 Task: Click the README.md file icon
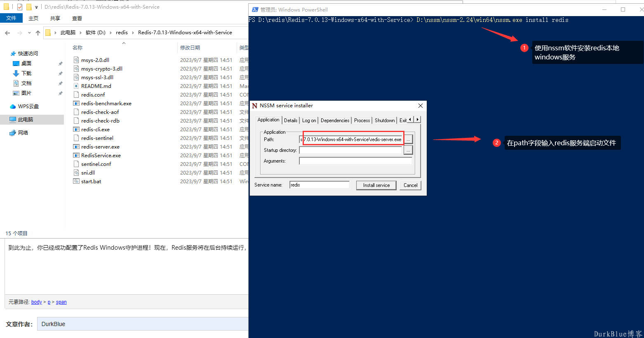(x=76, y=86)
